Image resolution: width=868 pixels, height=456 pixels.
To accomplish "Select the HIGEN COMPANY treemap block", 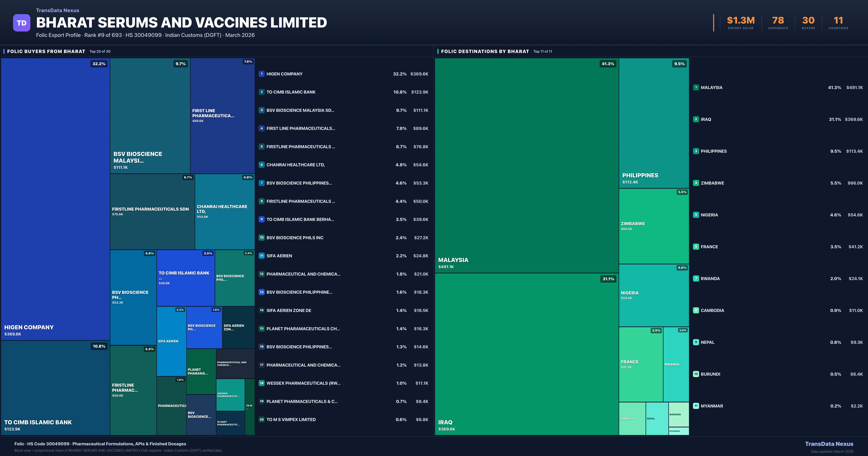I will pyautogui.click(x=55, y=199).
